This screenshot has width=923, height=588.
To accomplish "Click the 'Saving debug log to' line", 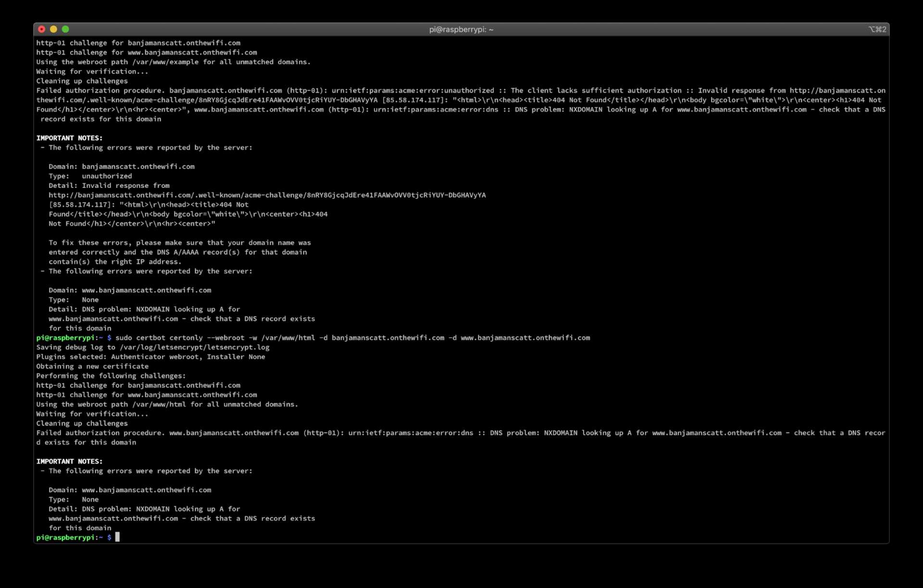I will (x=153, y=347).
